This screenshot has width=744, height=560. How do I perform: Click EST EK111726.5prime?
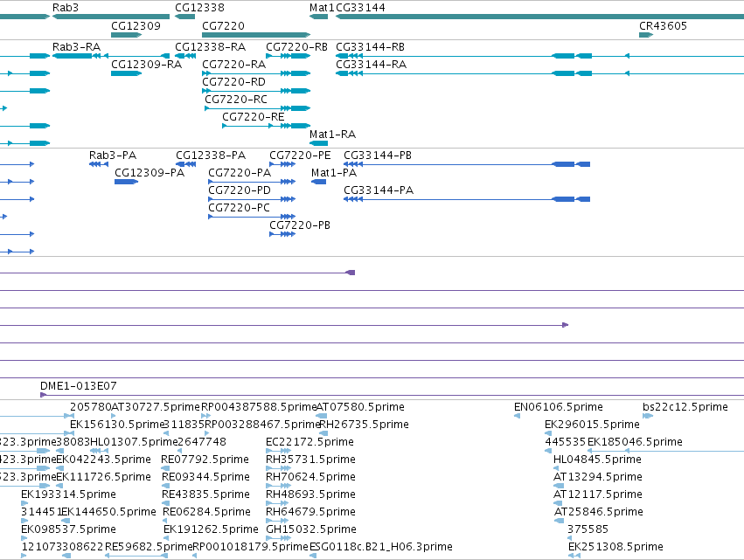[103, 476]
